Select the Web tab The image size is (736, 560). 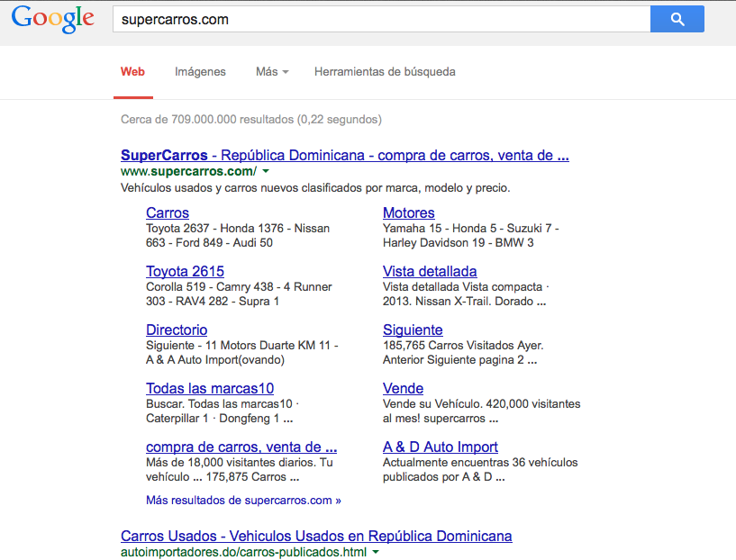(132, 72)
